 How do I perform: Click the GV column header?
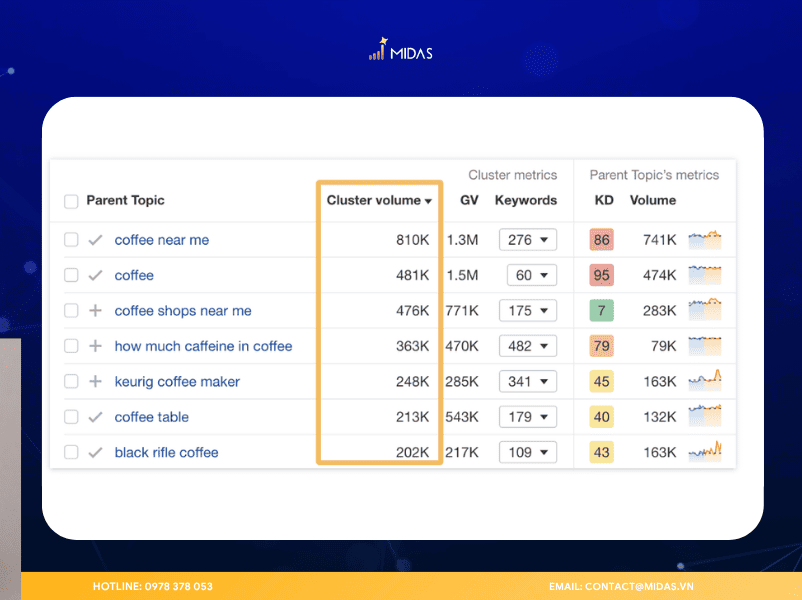[469, 200]
